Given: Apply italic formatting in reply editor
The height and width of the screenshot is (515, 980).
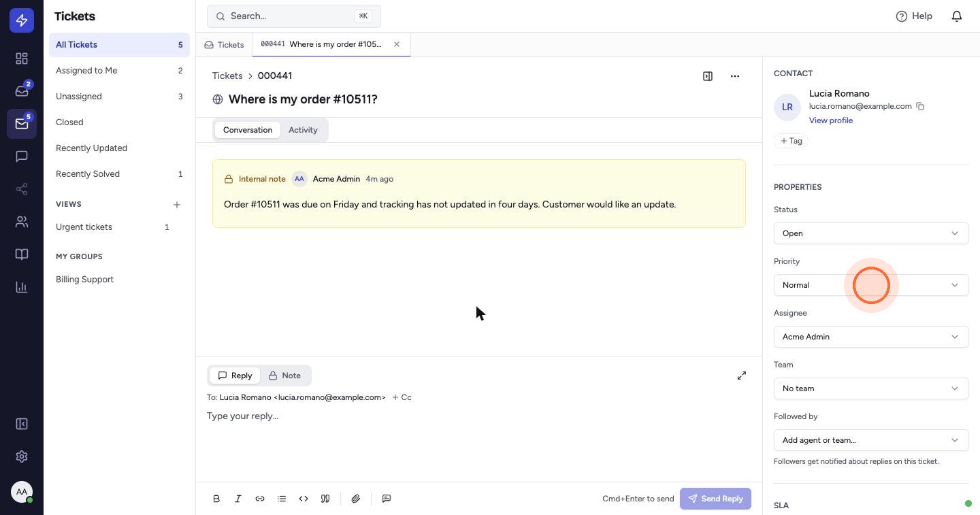Looking at the screenshot, I should click(238, 499).
